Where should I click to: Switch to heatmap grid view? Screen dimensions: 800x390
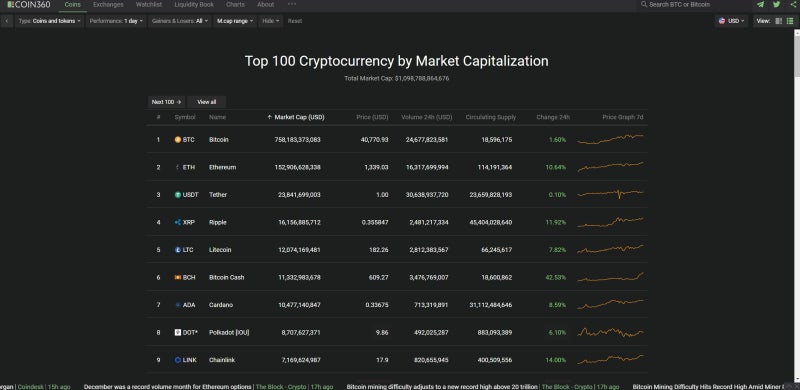(779, 21)
